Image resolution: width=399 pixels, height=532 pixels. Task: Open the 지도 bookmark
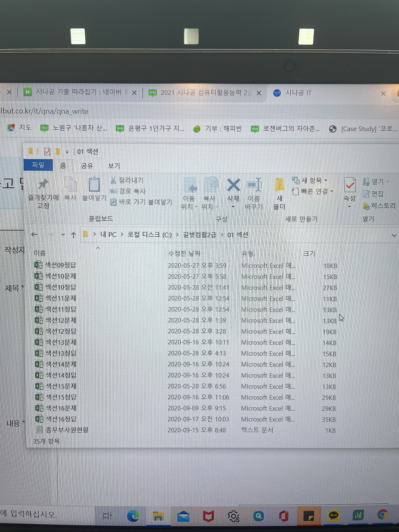[19, 127]
